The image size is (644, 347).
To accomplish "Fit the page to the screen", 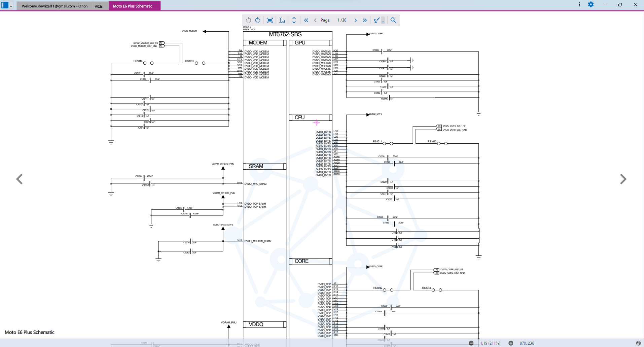I will click(270, 20).
